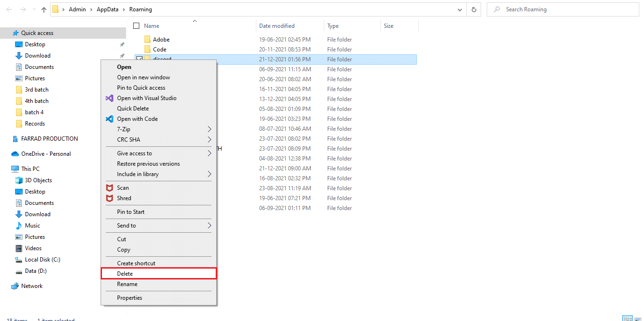Click the McAfee Scan shield icon
This screenshot has height=321, width=644.
click(109, 188)
